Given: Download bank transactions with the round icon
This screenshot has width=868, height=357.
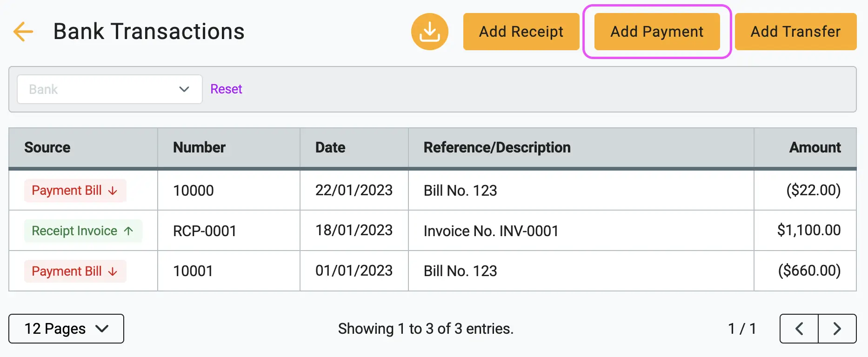Looking at the screenshot, I should [x=430, y=32].
